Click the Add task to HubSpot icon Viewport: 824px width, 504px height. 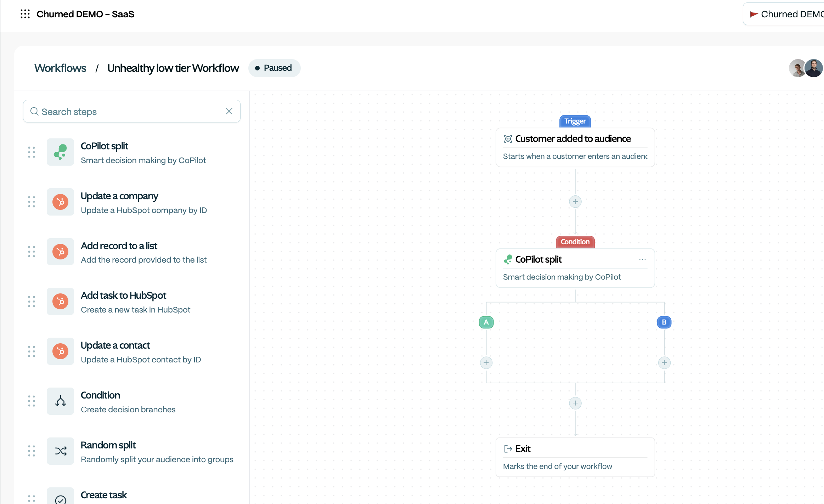click(x=60, y=302)
